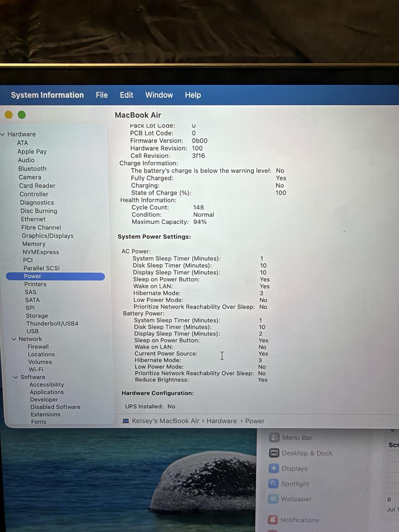Open the File menu
The width and height of the screenshot is (399, 532).
pos(102,95)
